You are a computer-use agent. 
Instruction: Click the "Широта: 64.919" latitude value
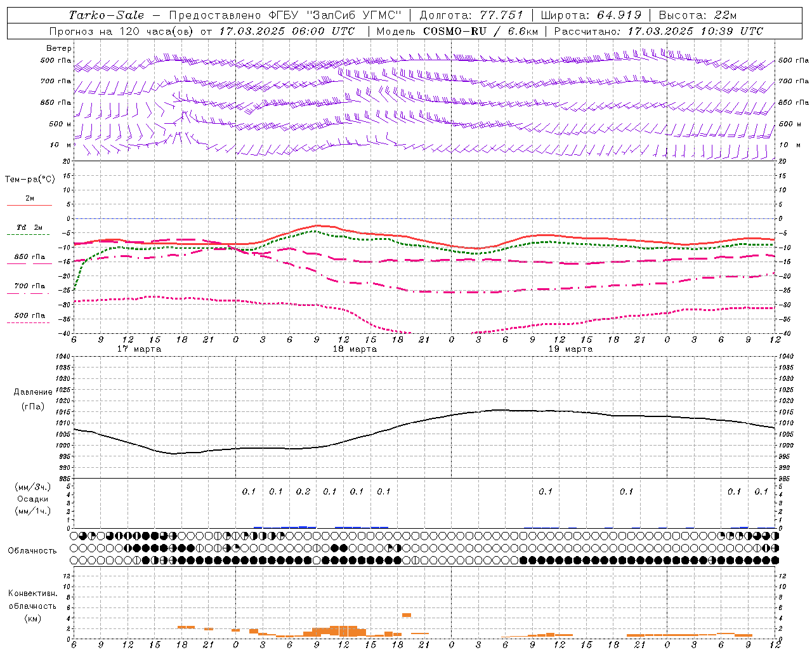click(x=591, y=15)
